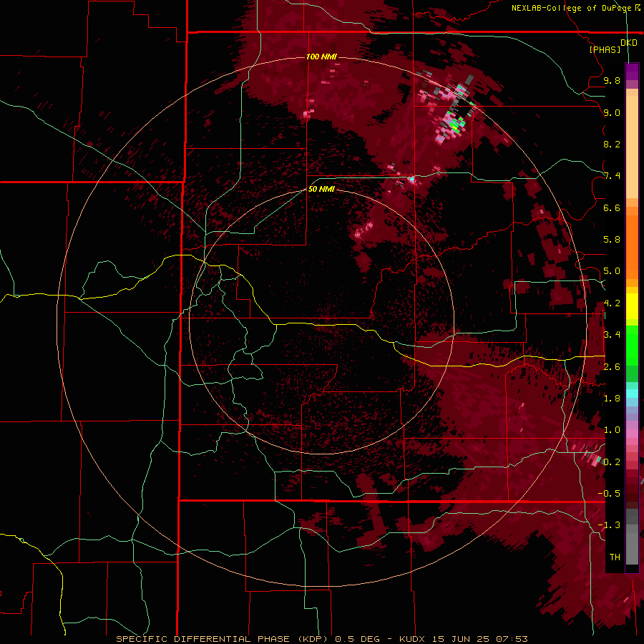Screen dimensions: 644x644
Task: Click the 07:53 timestamp in caption
Action: 512,639
